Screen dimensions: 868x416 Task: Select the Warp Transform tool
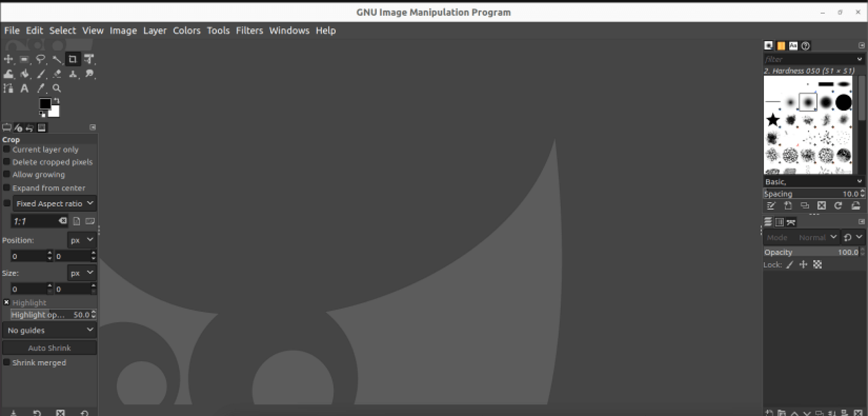tap(8, 74)
